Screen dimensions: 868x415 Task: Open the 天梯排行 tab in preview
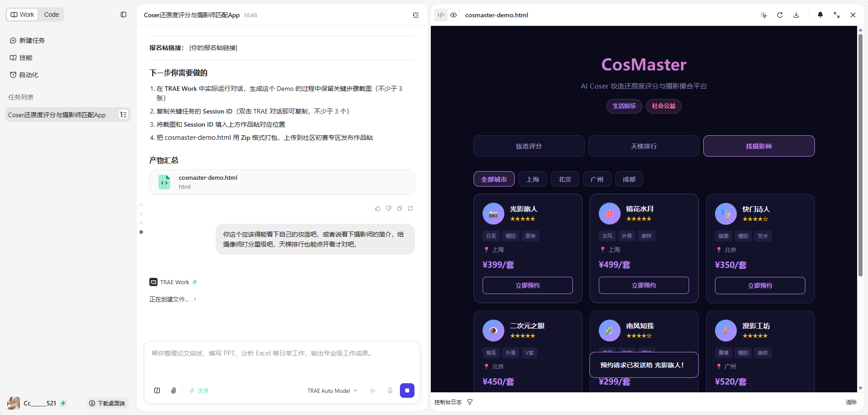644,146
